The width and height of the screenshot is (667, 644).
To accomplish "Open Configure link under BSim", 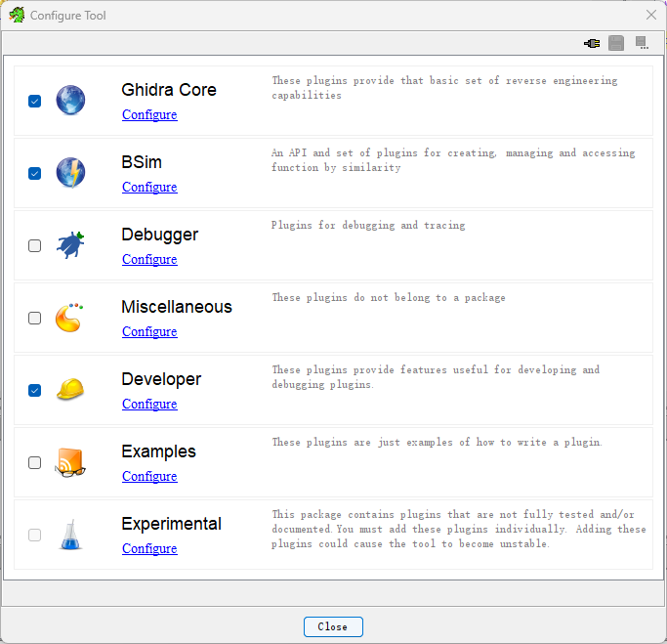I will point(149,188).
